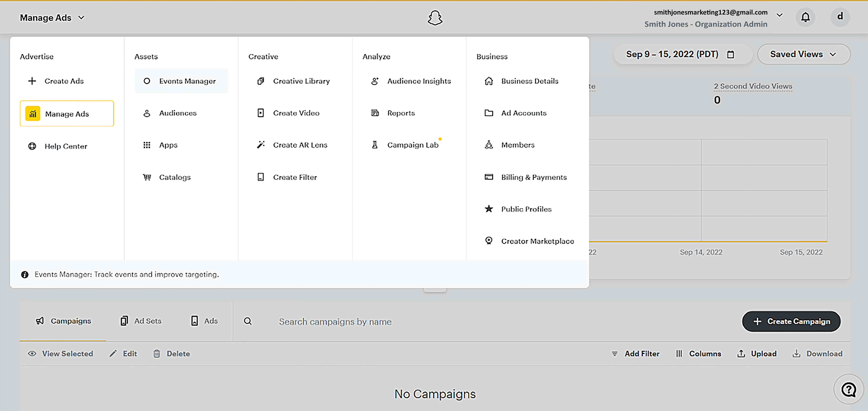Screen dimensions: 868x411
Task: Select Help Center menu item
Action: 67,146
